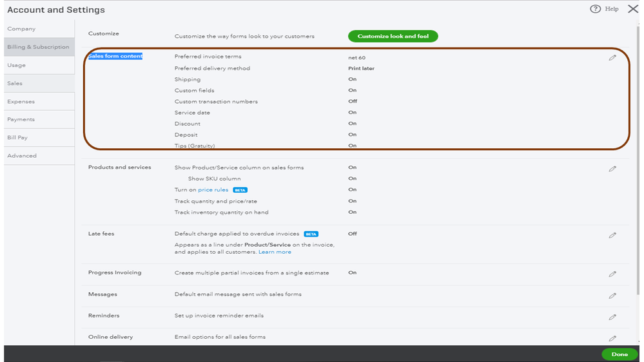644x362 pixels.
Task: Click the green Done button
Action: (620, 354)
